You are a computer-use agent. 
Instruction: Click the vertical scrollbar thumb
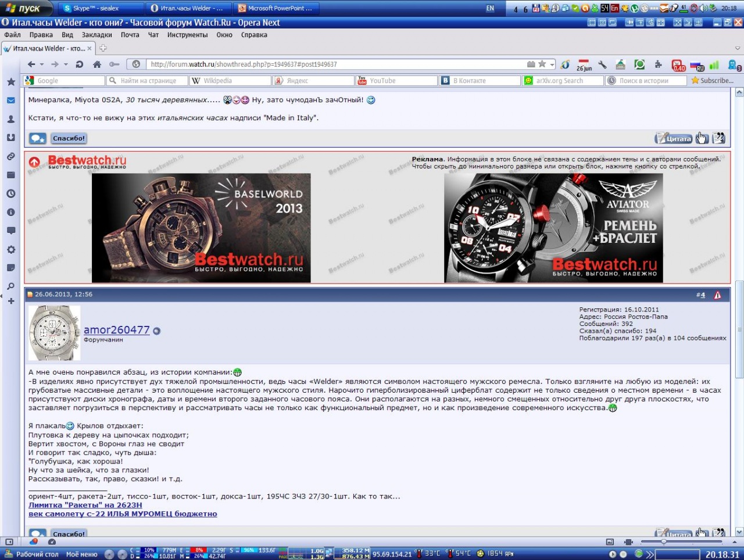(x=739, y=328)
